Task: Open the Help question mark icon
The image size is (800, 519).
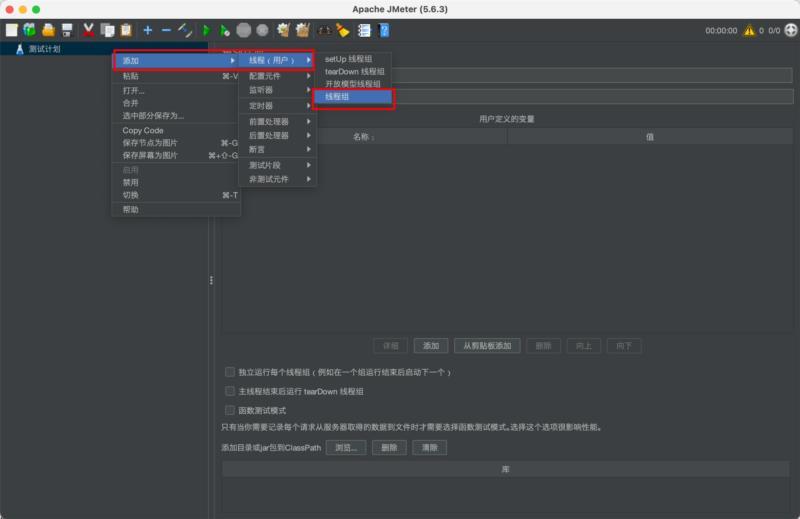Action: pos(384,31)
